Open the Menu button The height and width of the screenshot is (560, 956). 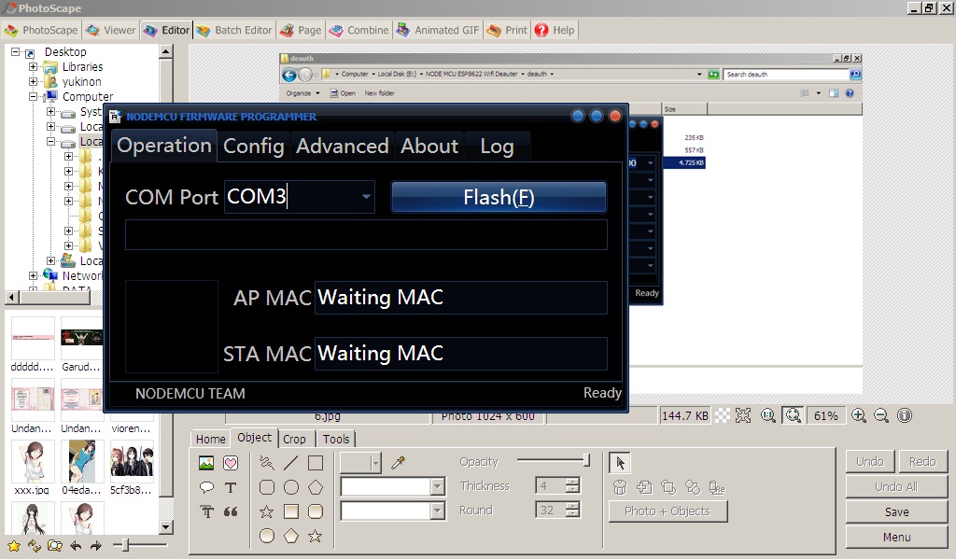click(896, 537)
